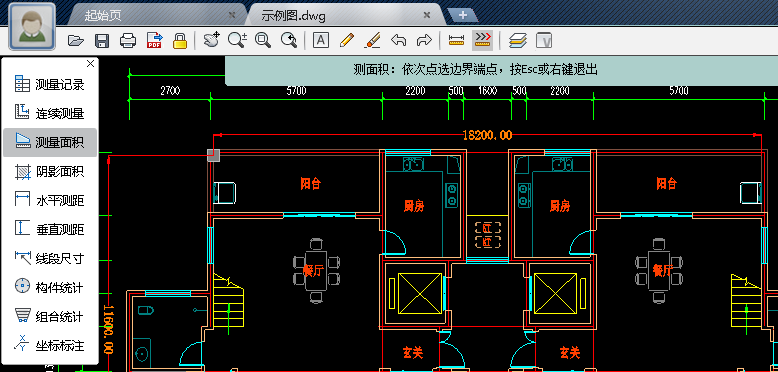Select the text annotation A tool
778x372 pixels.
coord(321,40)
